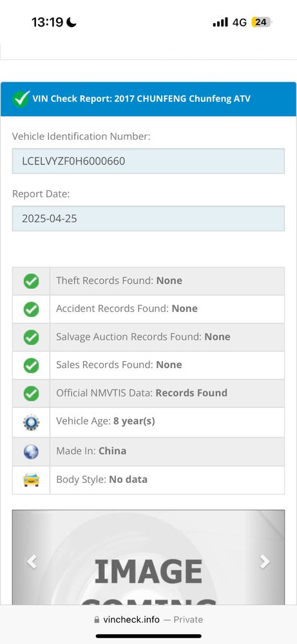The image size is (297, 644).
Task: Click the Vehicle Age gear icon
Action: pos(31,422)
